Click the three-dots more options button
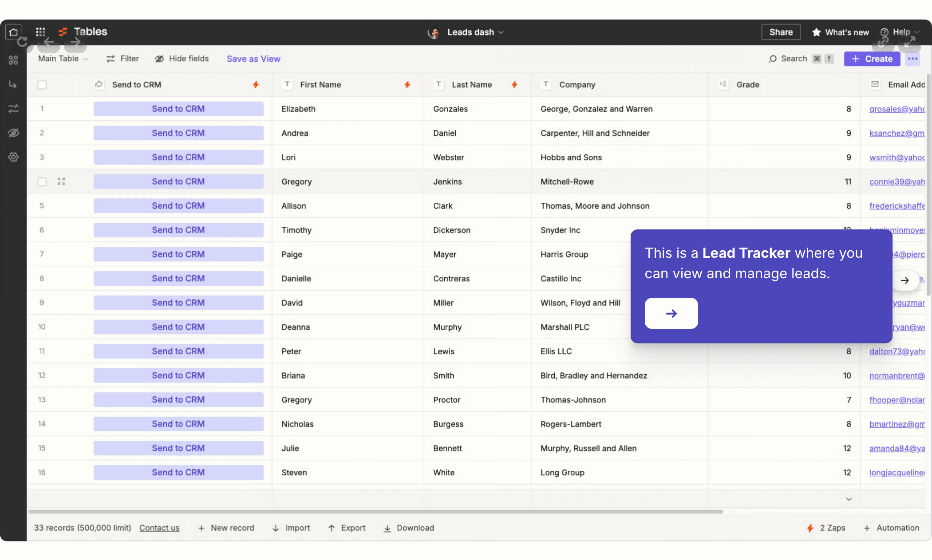 tap(912, 59)
